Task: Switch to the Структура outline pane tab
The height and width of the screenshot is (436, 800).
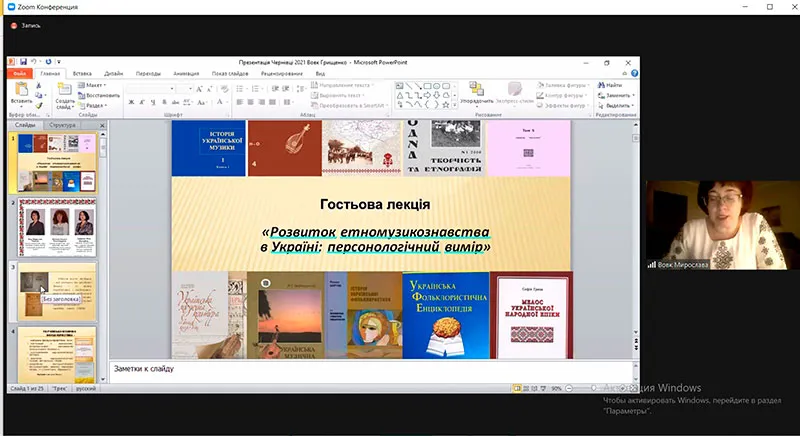Action: pyautogui.click(x=62, y=125)
